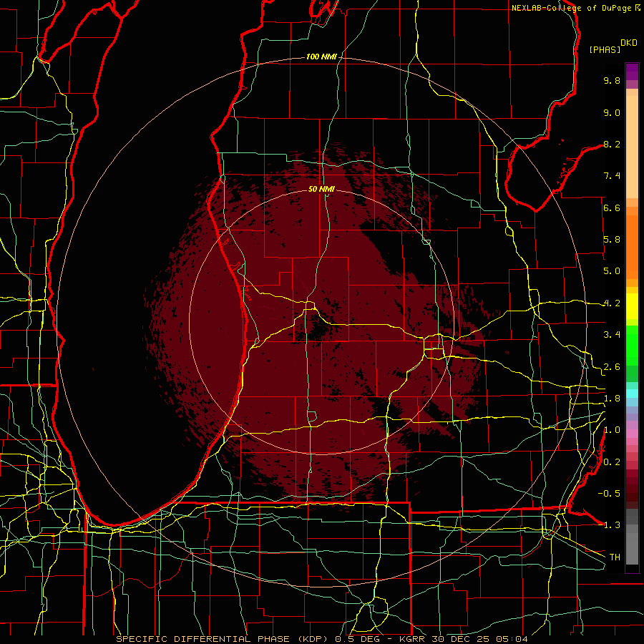Click the -0.5 value on the color scale
Image resolution: width=644 pixels, height=644 pixels.
pyautogui.click(x=609, y=494)
